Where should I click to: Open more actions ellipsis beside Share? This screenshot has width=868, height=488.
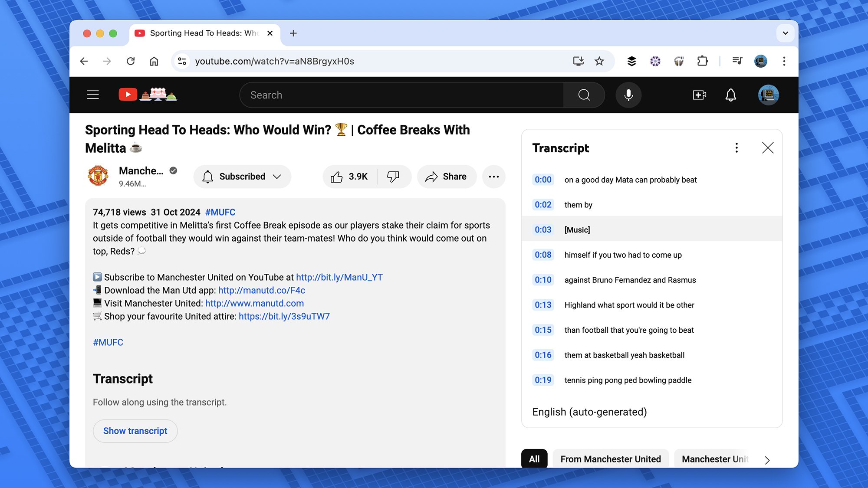(x=494, y=177)
